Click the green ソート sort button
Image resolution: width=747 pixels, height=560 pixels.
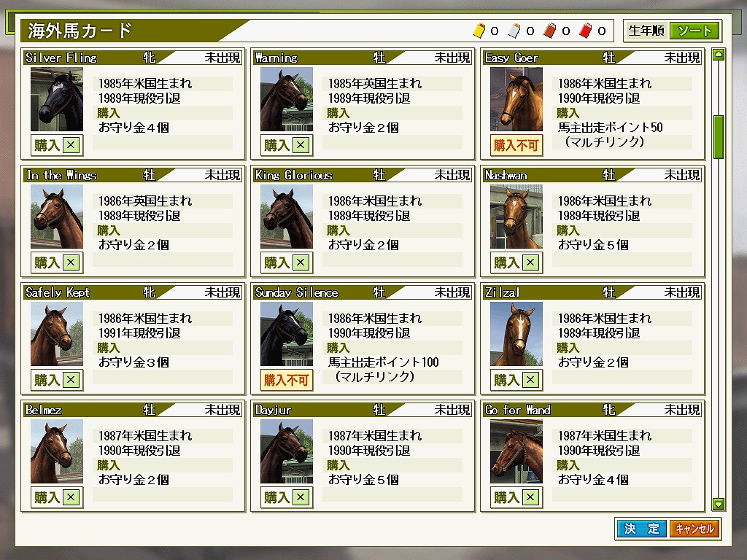[694, 31]
